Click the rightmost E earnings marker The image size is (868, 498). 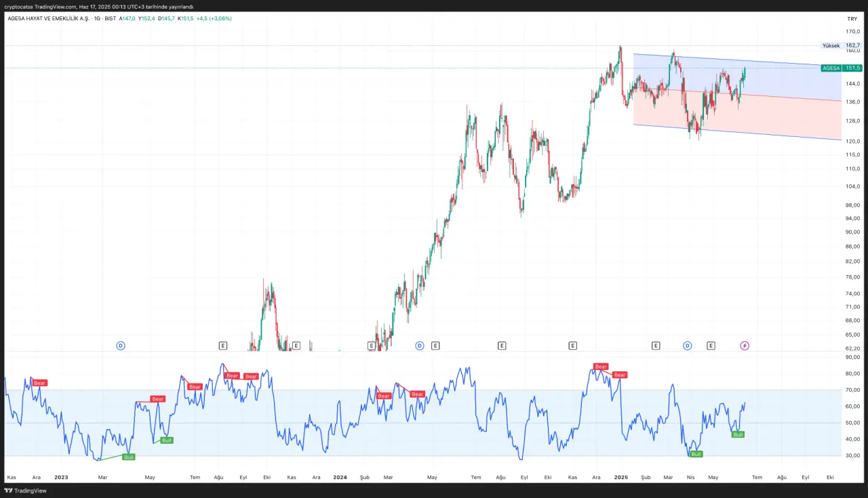[711, 346]
